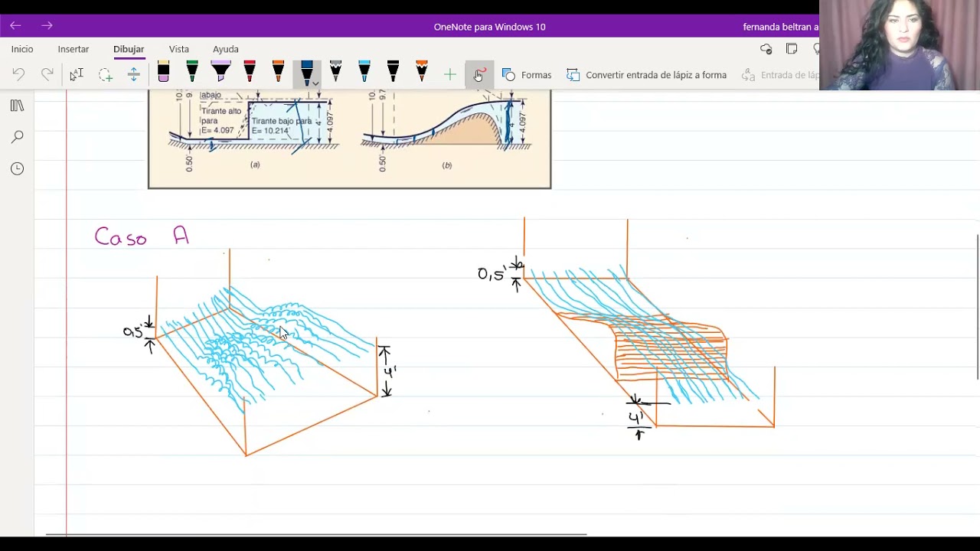Pick the red pen
The image size is (980, 551).
click(x=250, y=73)
